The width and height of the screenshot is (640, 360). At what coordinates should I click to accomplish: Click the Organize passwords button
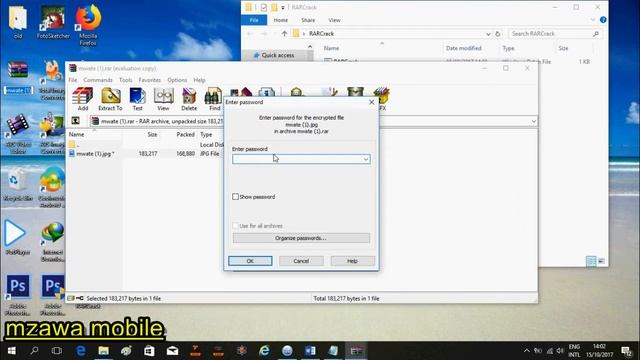[x=301, y=238]
